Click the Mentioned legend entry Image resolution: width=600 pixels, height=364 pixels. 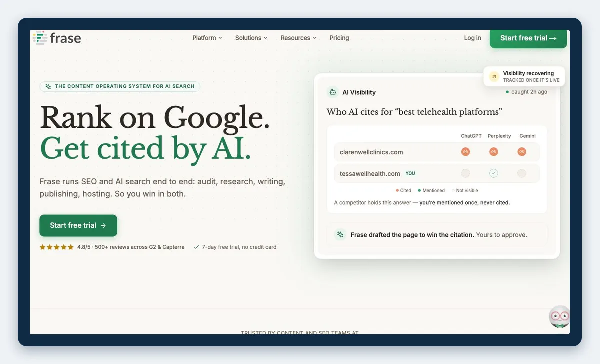(431, 190)
